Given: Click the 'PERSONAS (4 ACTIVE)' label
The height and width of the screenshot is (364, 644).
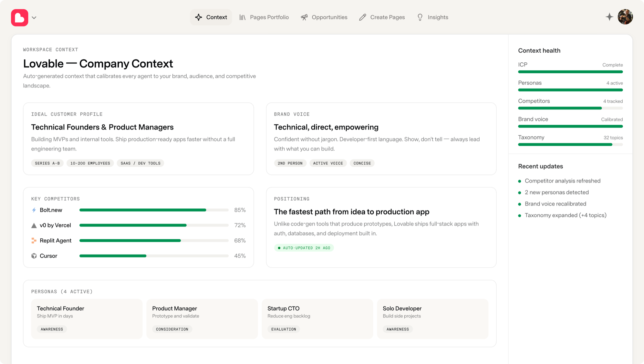Looking at the screenshot, I should coord(62,292).
